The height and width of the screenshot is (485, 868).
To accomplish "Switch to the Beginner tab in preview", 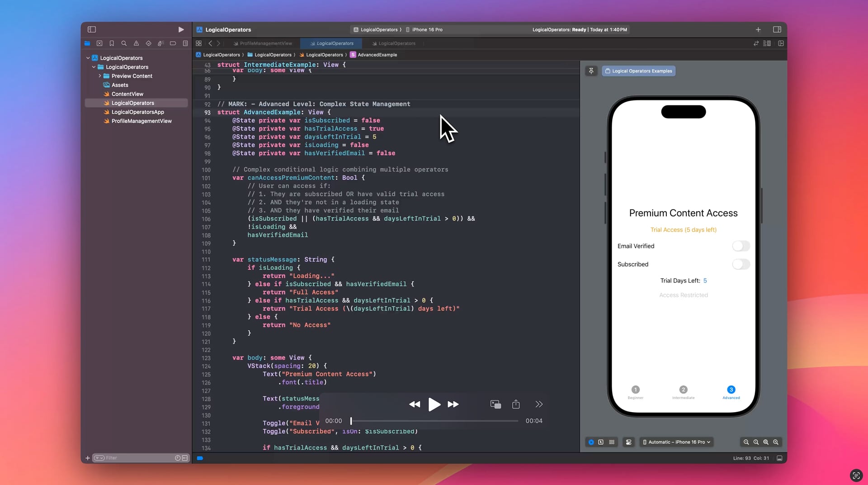I will pyautogui.click(x=635, y=392).
